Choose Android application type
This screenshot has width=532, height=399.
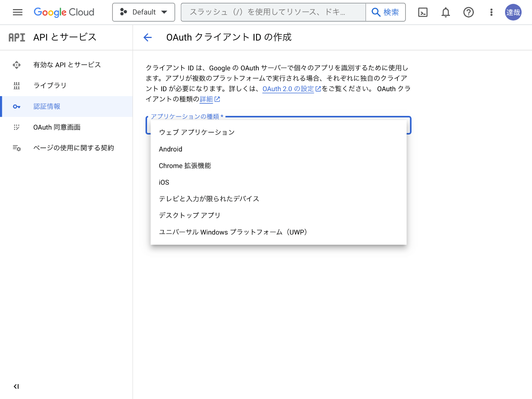click(x=279, y=149)
